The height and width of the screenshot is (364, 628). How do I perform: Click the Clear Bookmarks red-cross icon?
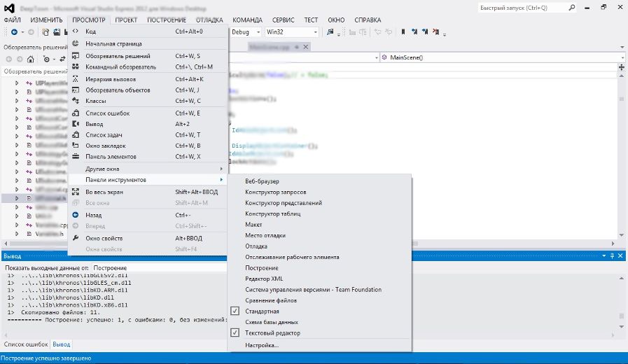pyautogui.click(x=437, y=32)
